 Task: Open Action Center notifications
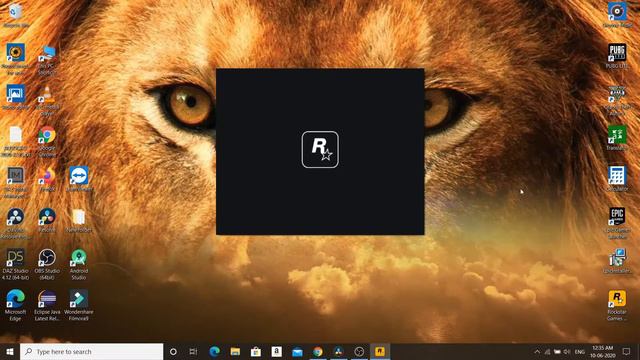627,351
